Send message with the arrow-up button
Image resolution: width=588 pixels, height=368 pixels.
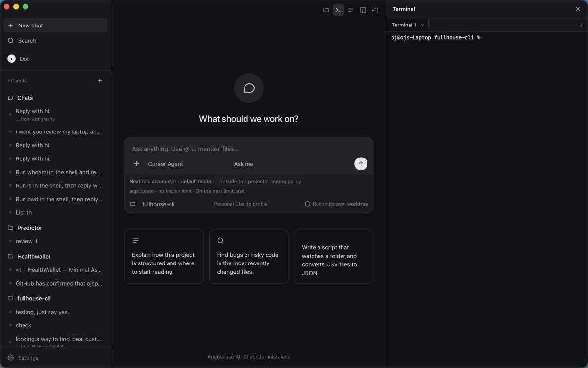[x=361, y=164]
